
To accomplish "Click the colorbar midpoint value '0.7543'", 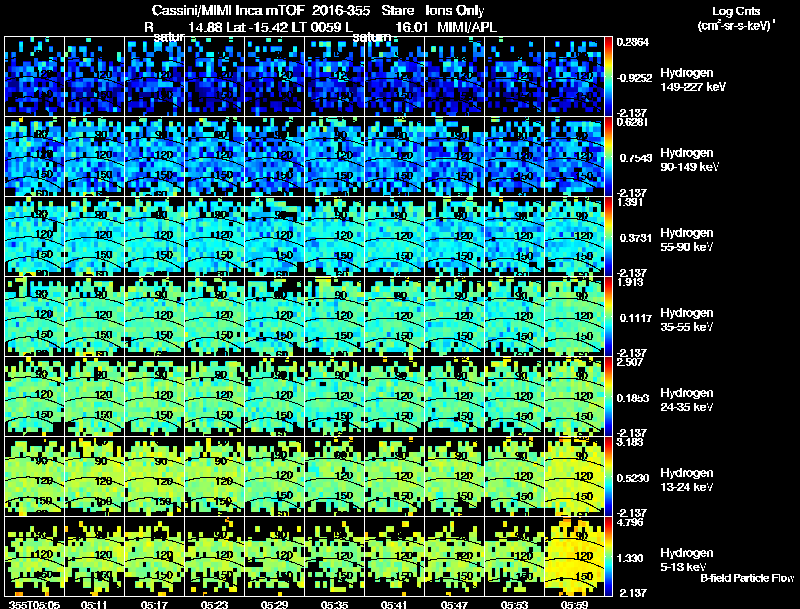I will (x=636, y=158).
